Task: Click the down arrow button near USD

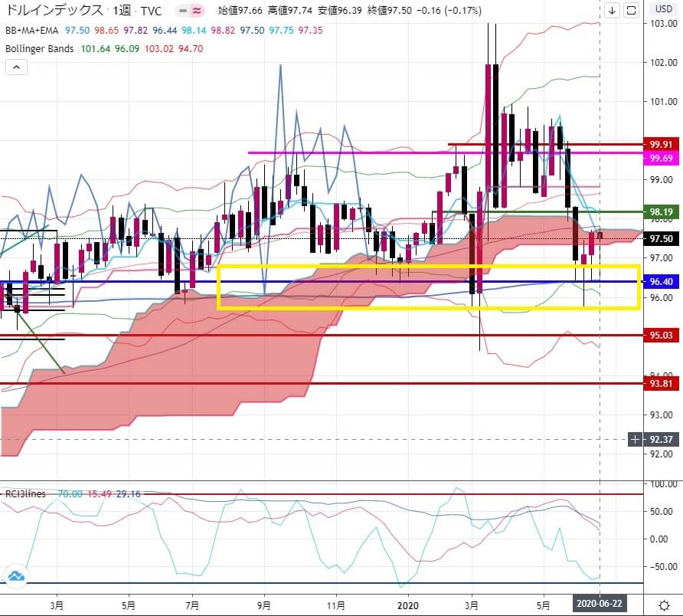Action: coord(612,10)
